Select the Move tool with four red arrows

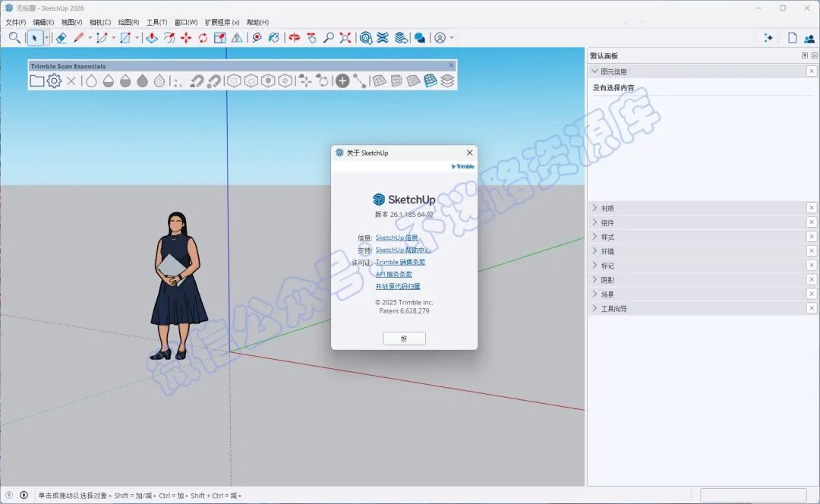click(186, 38)
